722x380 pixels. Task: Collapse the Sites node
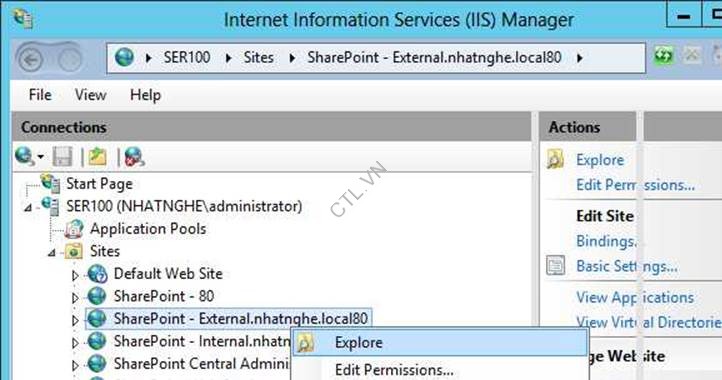click(x=52, y=253)
